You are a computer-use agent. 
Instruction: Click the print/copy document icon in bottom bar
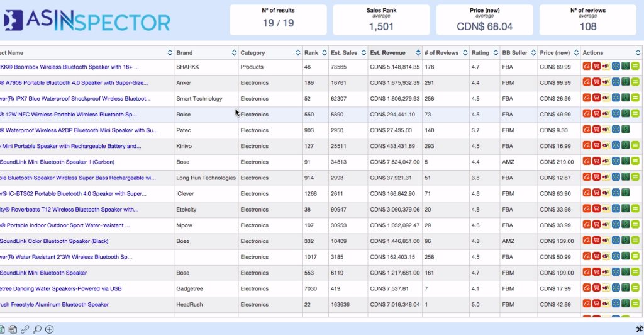click(x=13, y=329)
